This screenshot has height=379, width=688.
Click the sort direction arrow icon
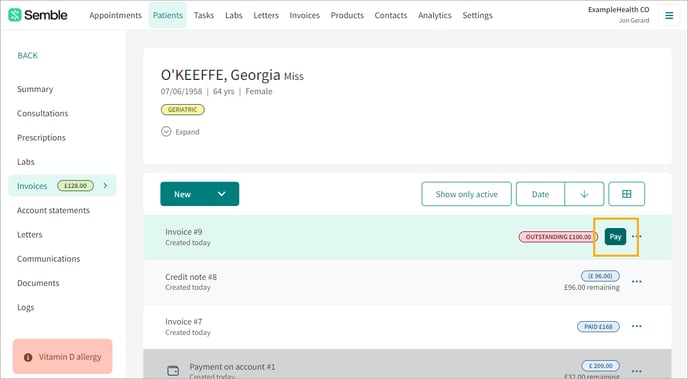point(584,194)
